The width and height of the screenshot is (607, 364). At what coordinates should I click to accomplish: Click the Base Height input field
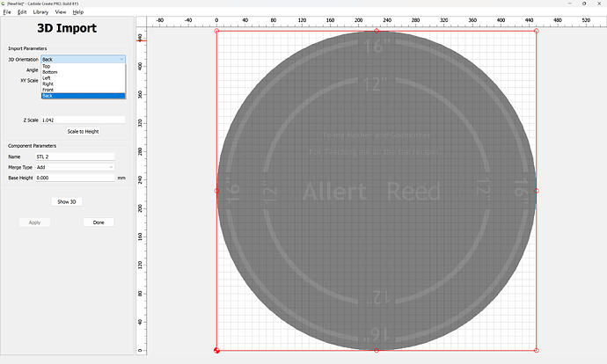75,178
